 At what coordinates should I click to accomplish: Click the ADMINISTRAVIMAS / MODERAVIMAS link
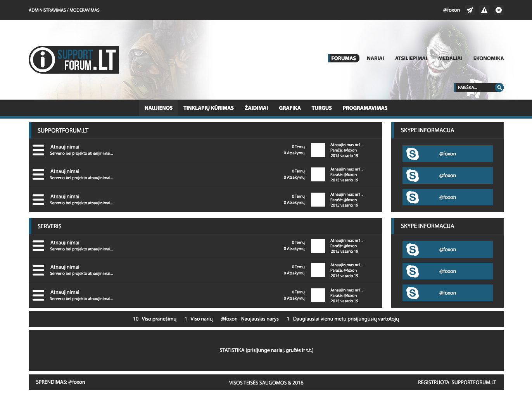(x=64, y=10)
